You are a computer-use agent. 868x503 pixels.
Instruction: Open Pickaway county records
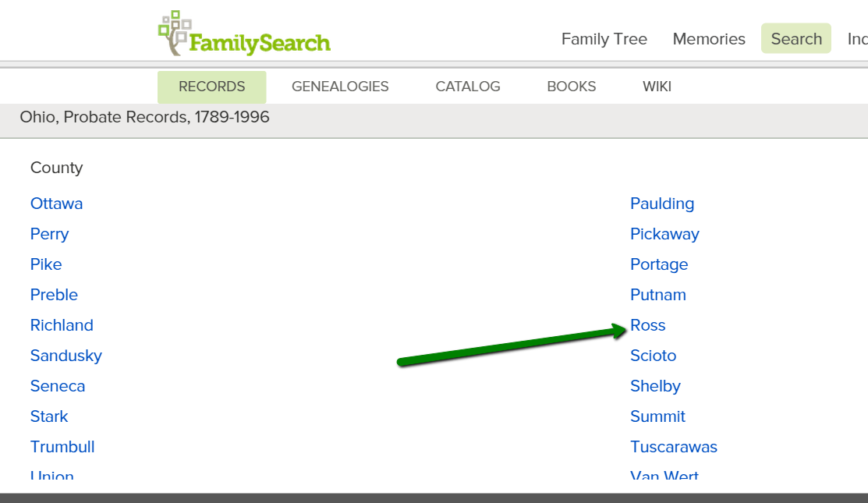tap(664, 234)
